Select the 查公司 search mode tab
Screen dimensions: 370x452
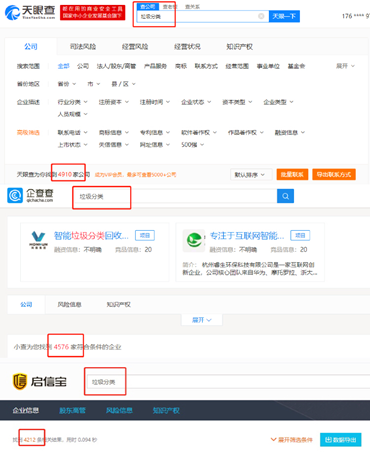148,6
